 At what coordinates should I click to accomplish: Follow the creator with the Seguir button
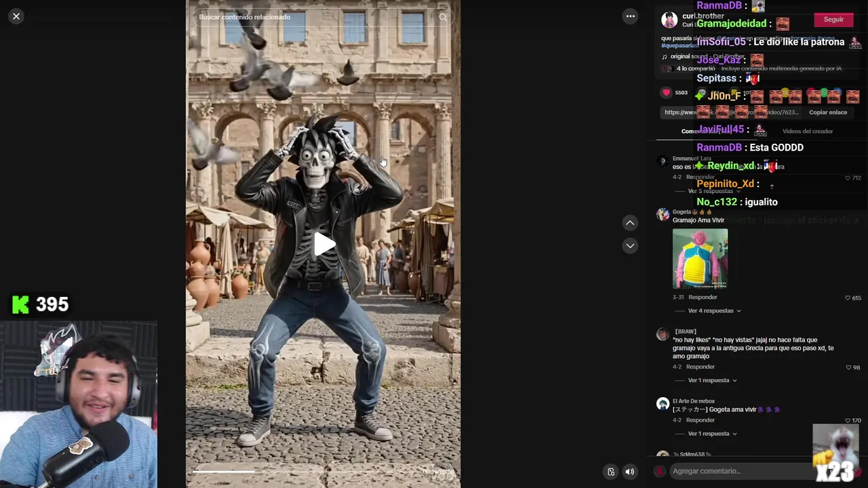pos(833,20)
